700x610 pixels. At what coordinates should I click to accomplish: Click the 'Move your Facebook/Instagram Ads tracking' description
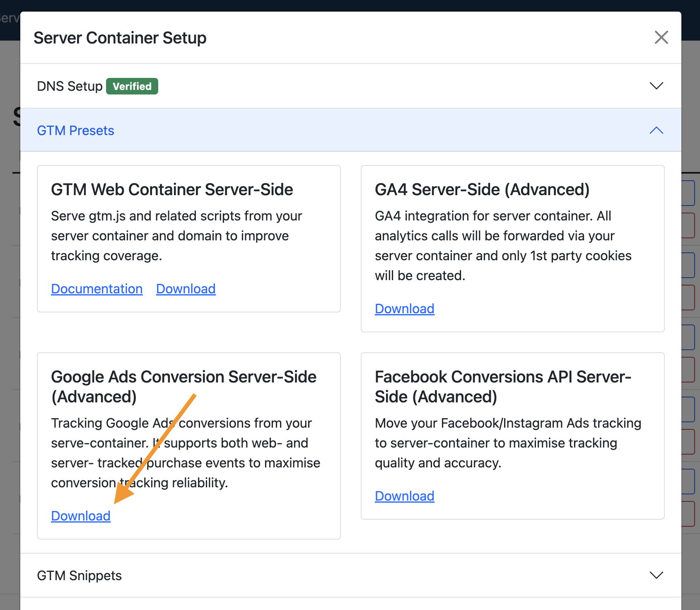pos(508,443)
